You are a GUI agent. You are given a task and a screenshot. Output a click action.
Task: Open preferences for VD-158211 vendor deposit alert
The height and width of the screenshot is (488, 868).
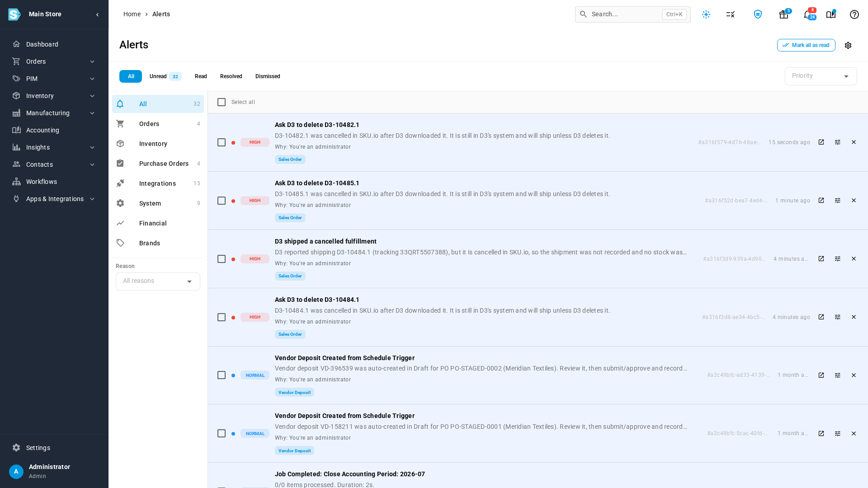point(837,434)
